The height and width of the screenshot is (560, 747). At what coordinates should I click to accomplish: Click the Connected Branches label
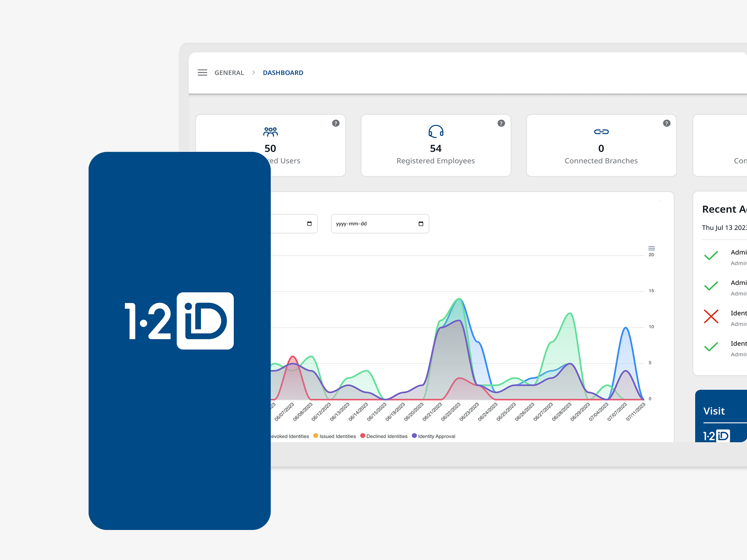[x=601, y=161]
